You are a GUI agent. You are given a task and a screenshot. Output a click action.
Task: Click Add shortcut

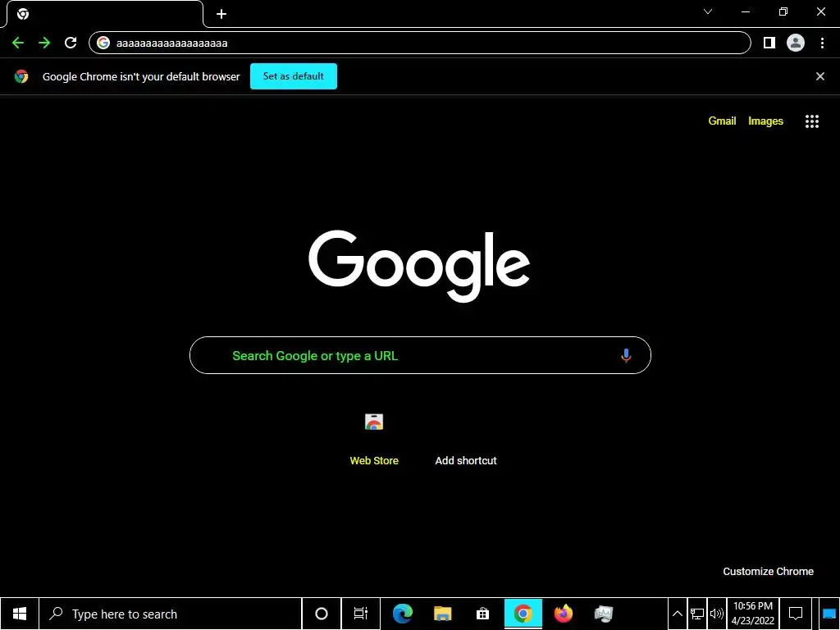pyautogui.click(x=466, y=461)
